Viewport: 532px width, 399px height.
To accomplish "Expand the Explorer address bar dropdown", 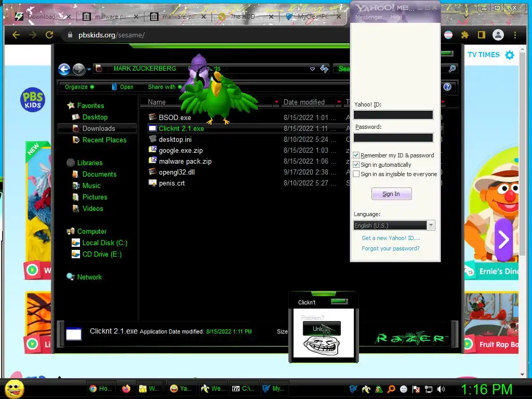I will (x=312, y=69).
